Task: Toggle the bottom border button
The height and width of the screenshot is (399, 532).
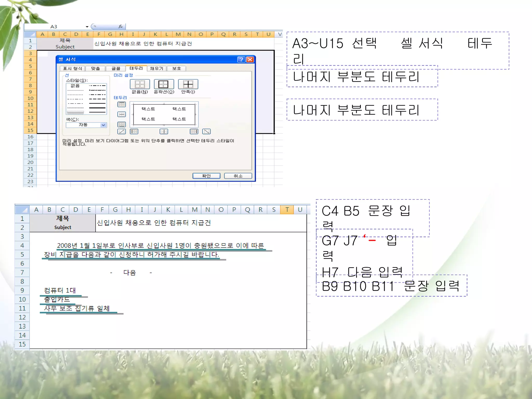Action: tap(122, 124)
